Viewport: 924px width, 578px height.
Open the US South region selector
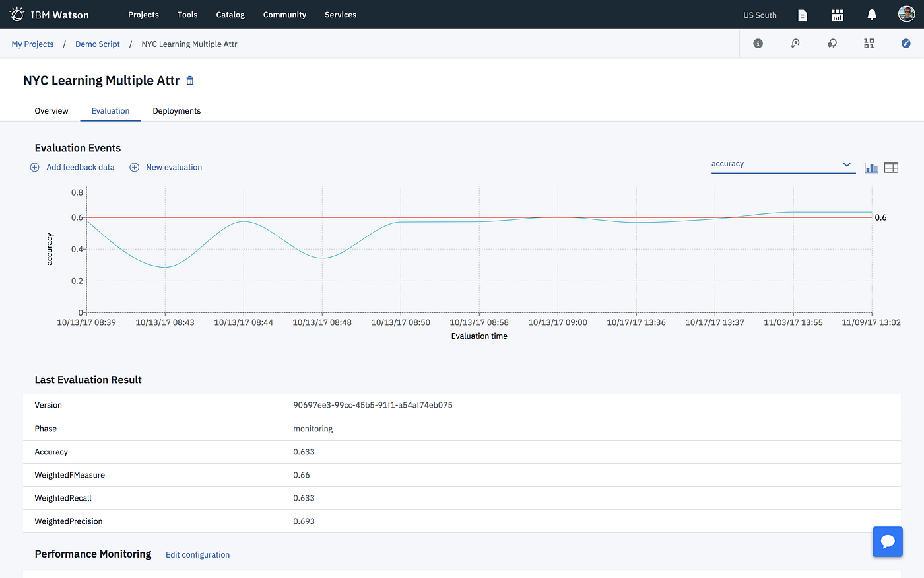click(x=759, y=15)
